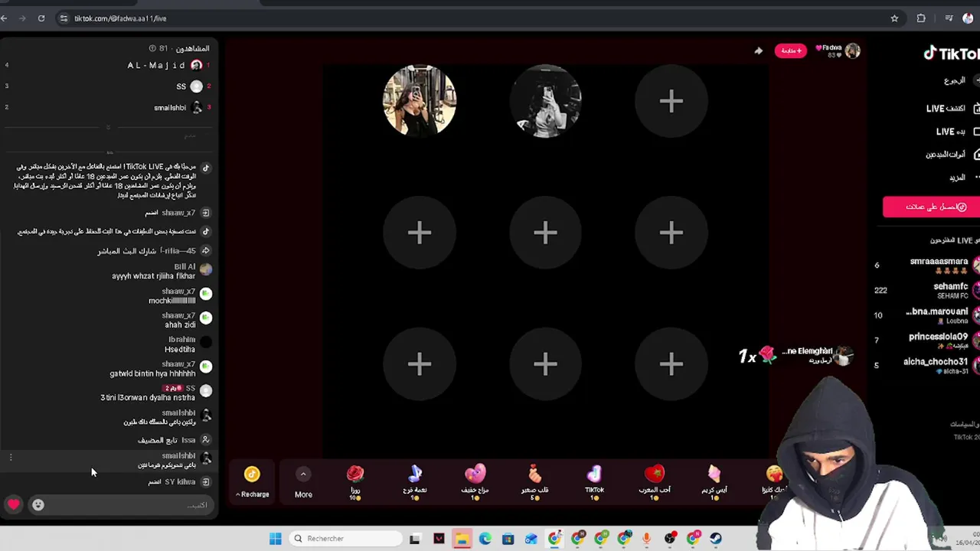Open second guest seat with dark selfie
The image size is (980, 551).
545,101
